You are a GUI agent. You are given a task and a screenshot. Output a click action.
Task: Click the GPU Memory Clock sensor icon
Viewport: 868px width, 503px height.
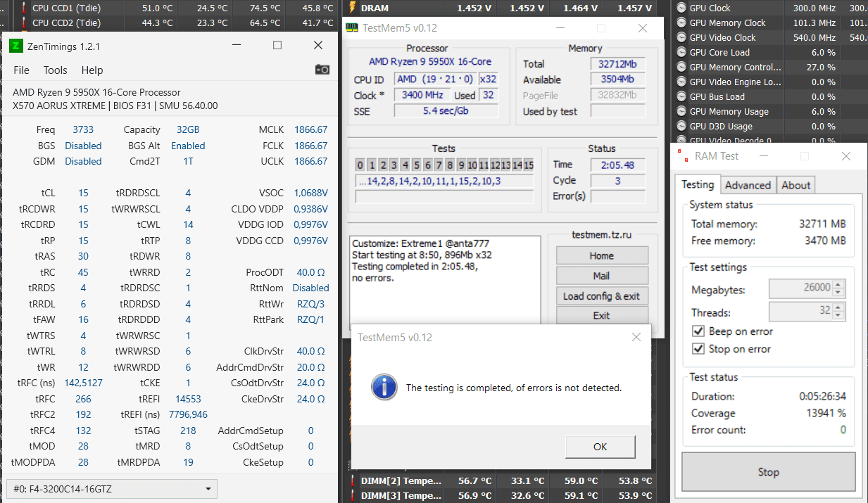click(x=681, y=23)
